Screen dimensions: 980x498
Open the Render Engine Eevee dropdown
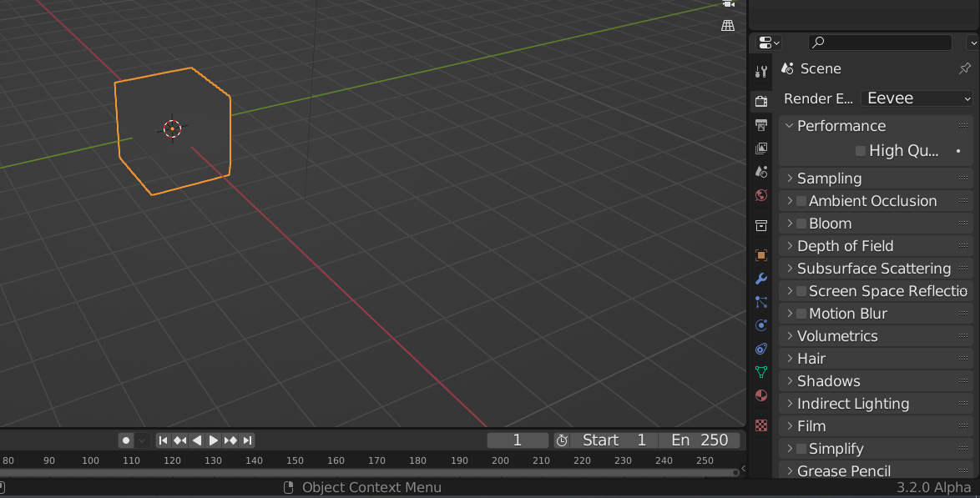(x=917, y=98)
